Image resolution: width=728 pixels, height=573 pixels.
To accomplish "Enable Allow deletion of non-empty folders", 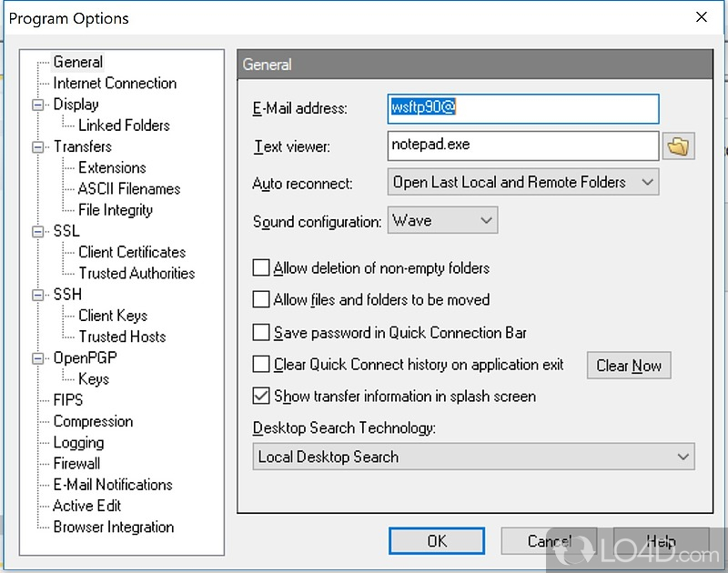I will [x=261, y=268].
